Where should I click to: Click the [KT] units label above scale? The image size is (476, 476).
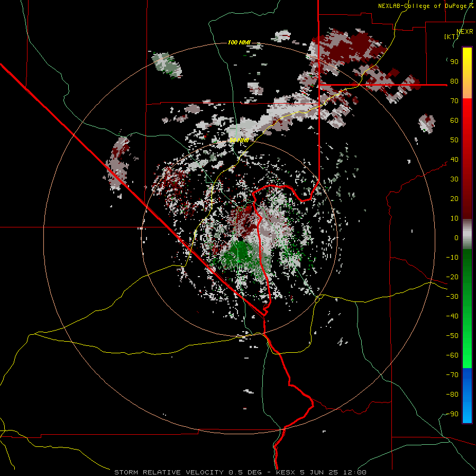tap(452, 36)
